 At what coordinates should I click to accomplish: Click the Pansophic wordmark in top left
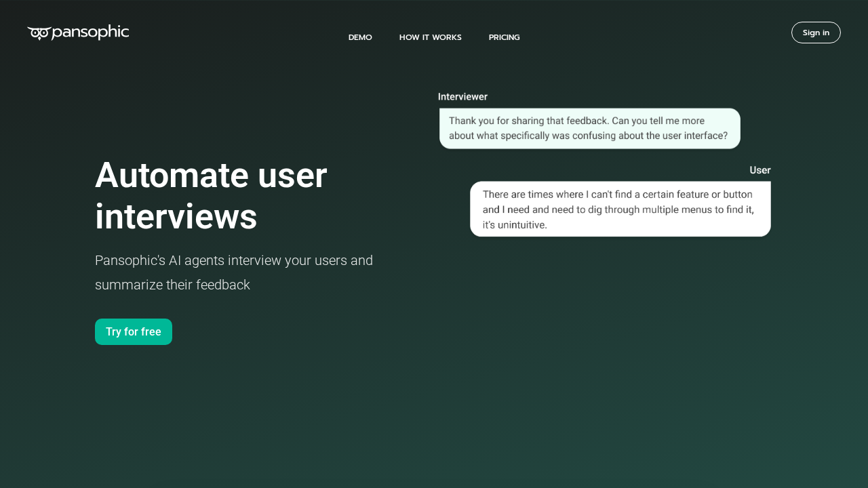(89, 32)
